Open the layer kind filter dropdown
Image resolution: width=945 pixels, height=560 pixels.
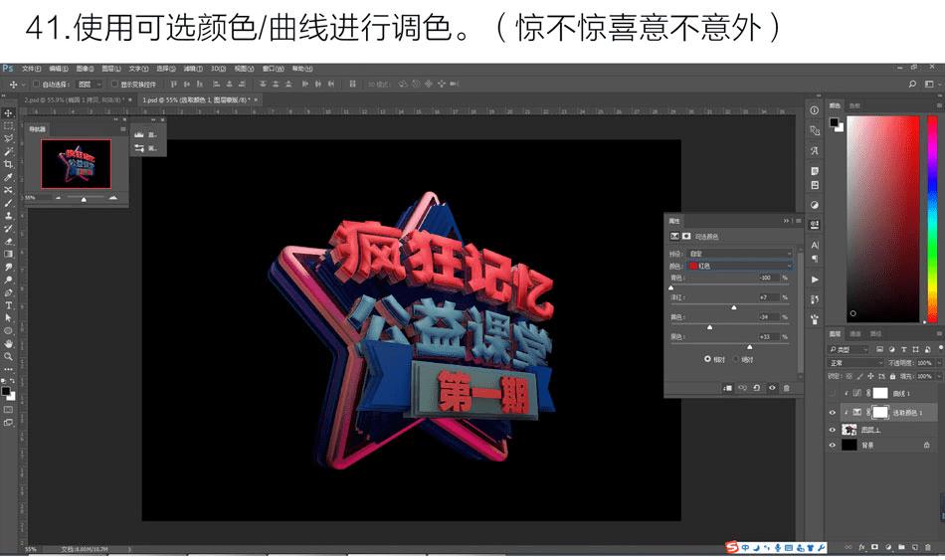click(x=850, y=349)
